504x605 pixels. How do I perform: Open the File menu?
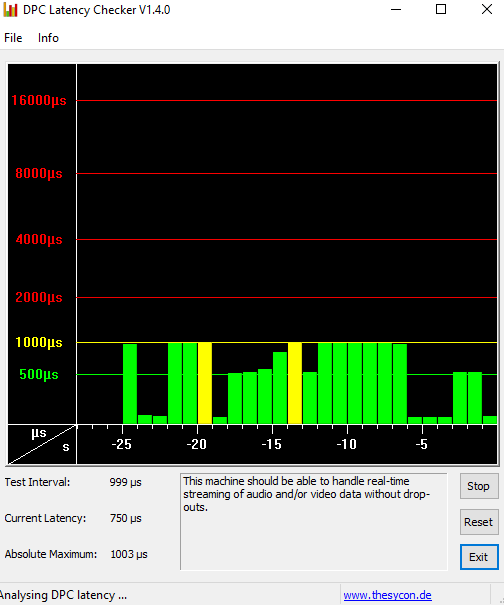tap(13, 38)
